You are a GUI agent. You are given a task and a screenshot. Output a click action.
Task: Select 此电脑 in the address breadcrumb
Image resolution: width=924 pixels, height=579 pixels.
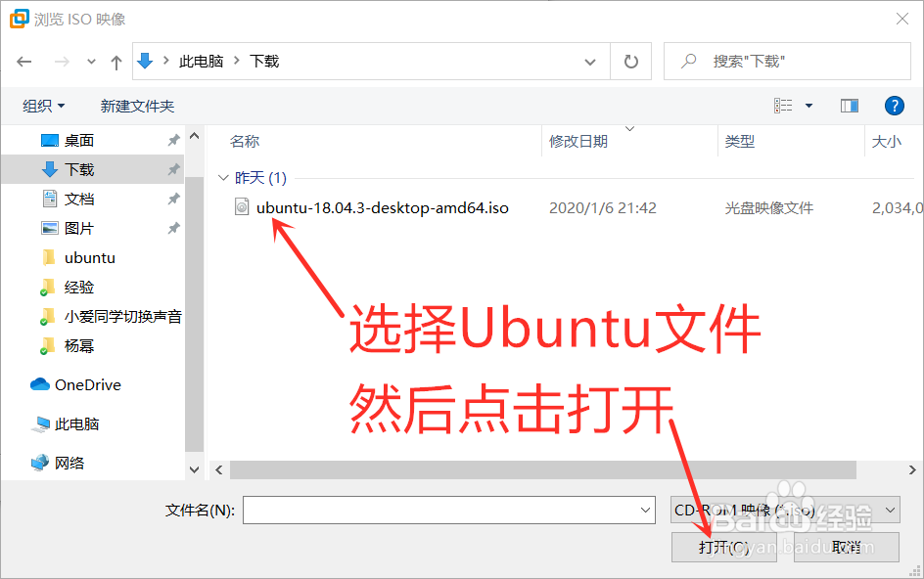[201, 61]
